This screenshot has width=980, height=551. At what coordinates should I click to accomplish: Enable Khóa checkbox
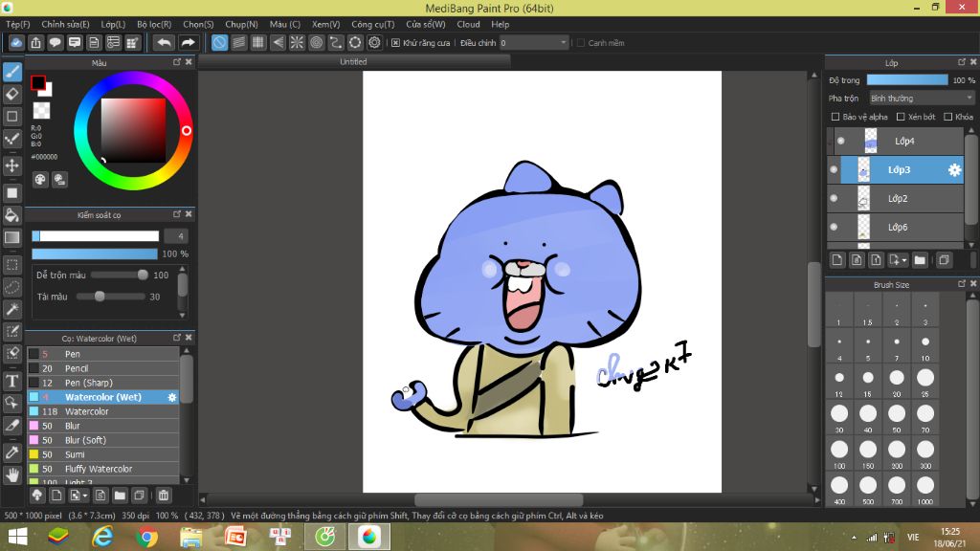point(948,117)
